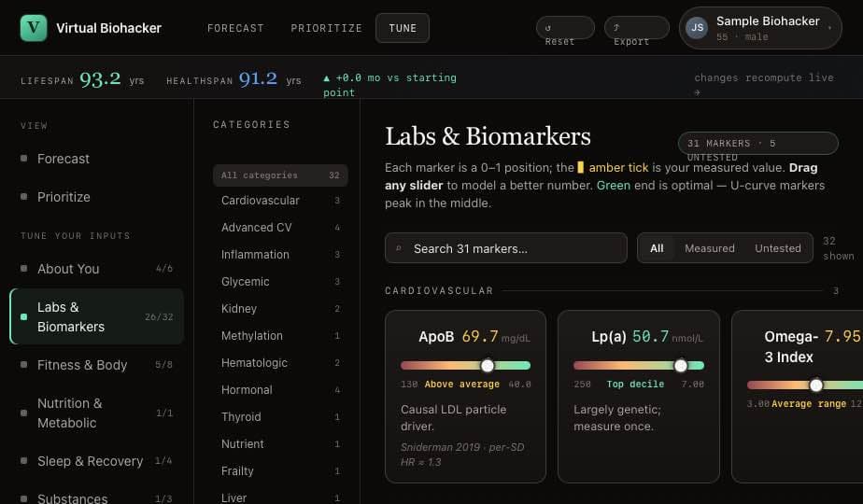Filter by Frailty category
Viewport: 863px width, 504px height.
point(280,471)
